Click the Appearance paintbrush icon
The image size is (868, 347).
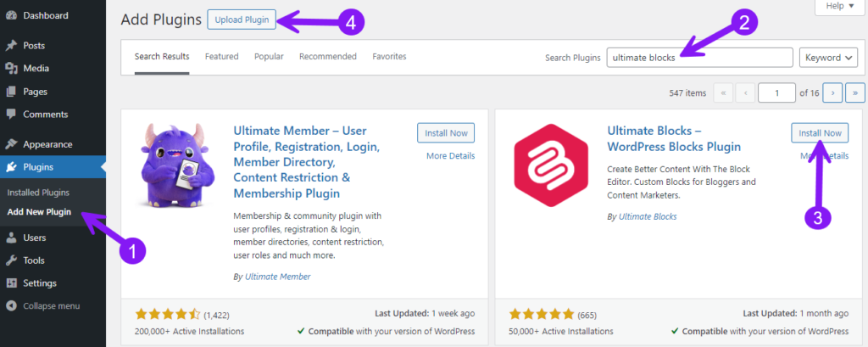(x=11, y=144)
